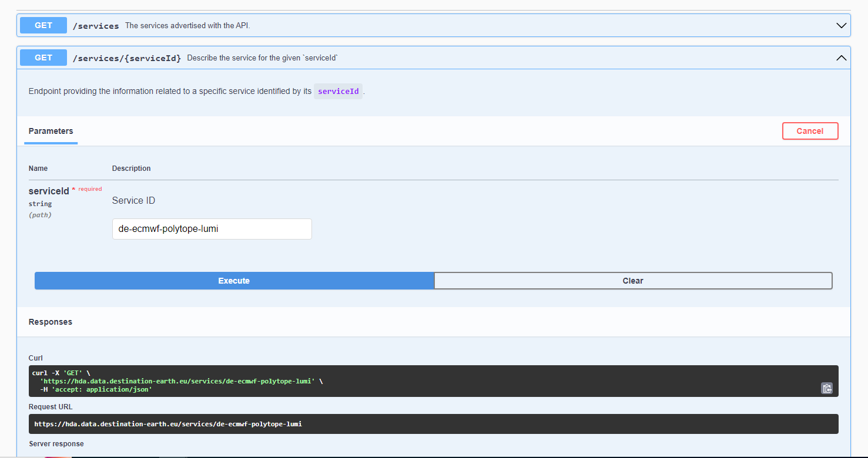Click the curl command code block
Image resolution: width=868 pixels, height=458 pixels.
tap(434, 381)
